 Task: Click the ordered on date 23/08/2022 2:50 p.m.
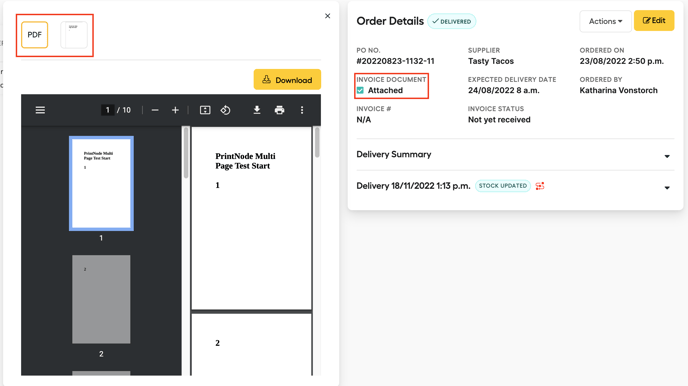pyautogui.click(x=621, y=61)
